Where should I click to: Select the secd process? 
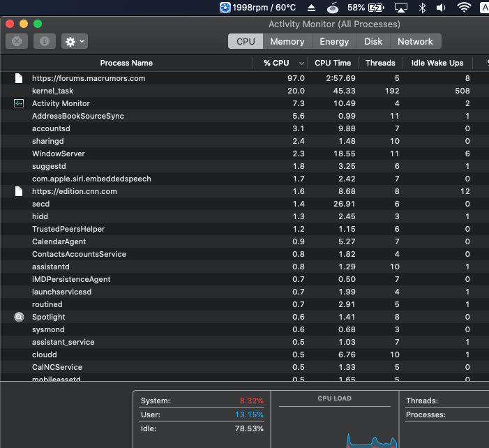pos(41,204)
